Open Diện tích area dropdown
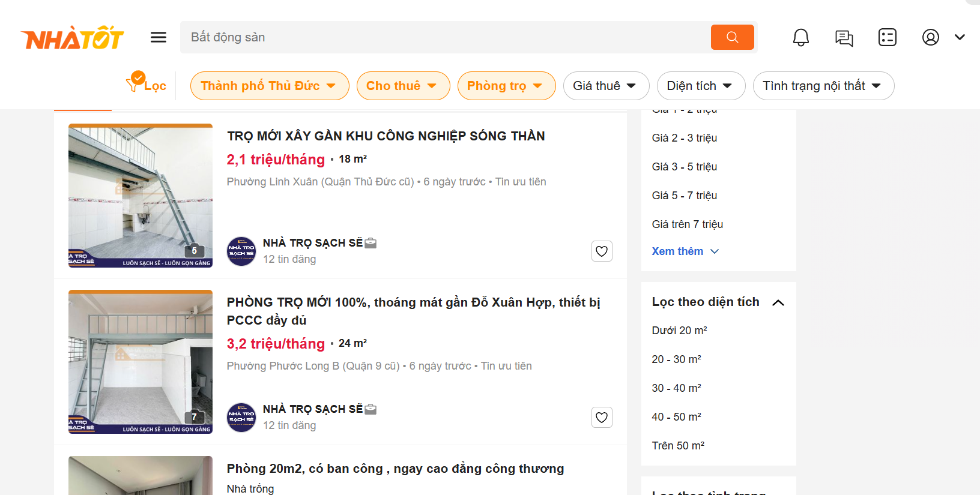This screenshot has width=980, height=495. coord(701,86)
